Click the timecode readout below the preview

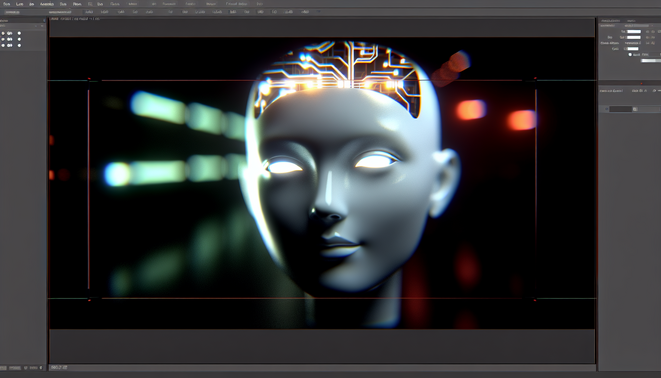click(x=59, y=367)
